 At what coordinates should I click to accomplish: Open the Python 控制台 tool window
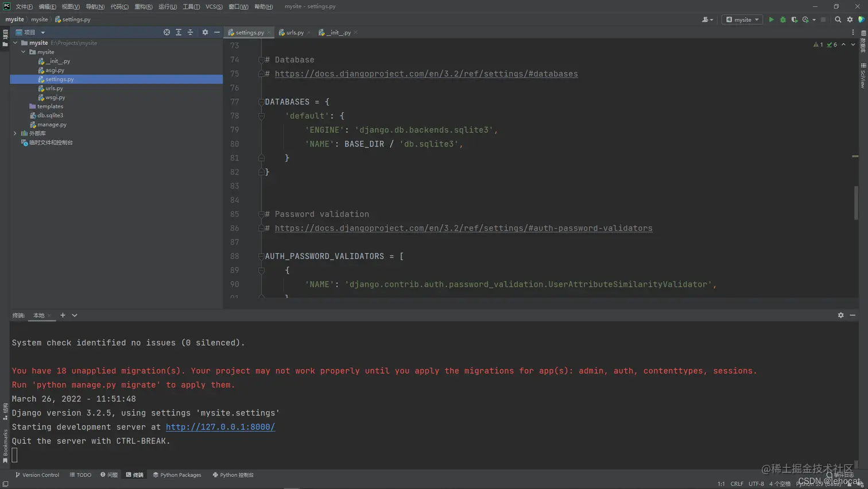click(x=233, y=475)
